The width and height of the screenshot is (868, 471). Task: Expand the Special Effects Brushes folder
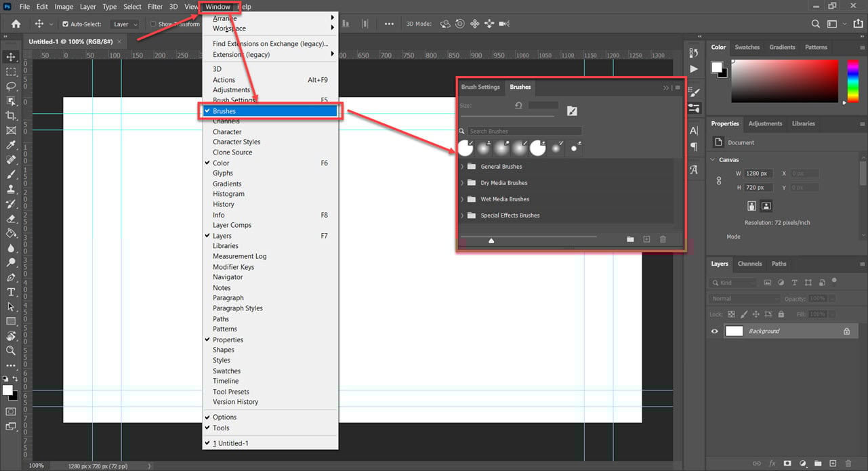[462, 216]
